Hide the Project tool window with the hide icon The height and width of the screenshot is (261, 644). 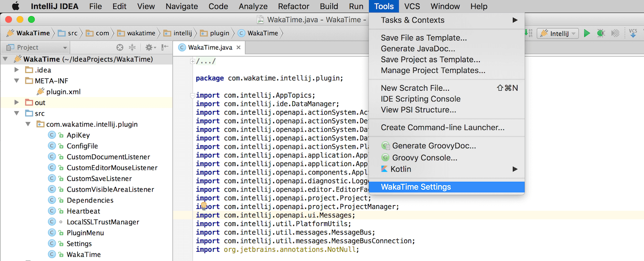pos(165,47)
